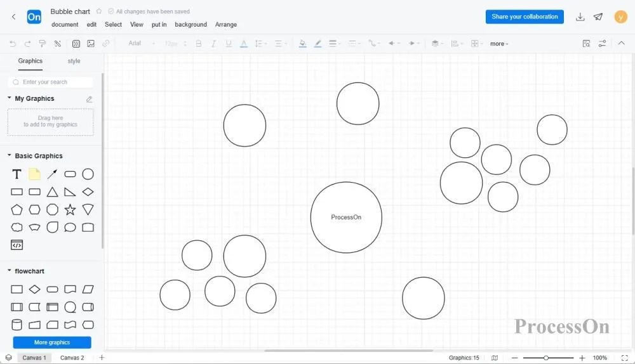Open the background menu

tap(190, 24)
